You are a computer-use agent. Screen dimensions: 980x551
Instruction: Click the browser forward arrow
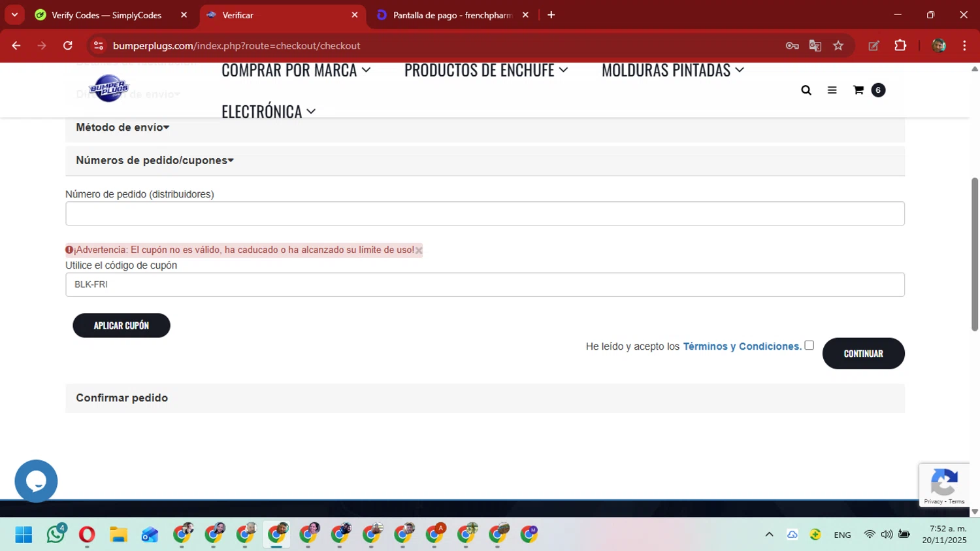click(42, 46)
